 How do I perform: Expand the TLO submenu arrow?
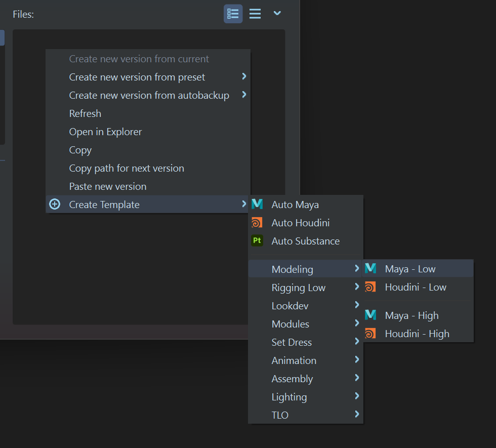point(357,414)
